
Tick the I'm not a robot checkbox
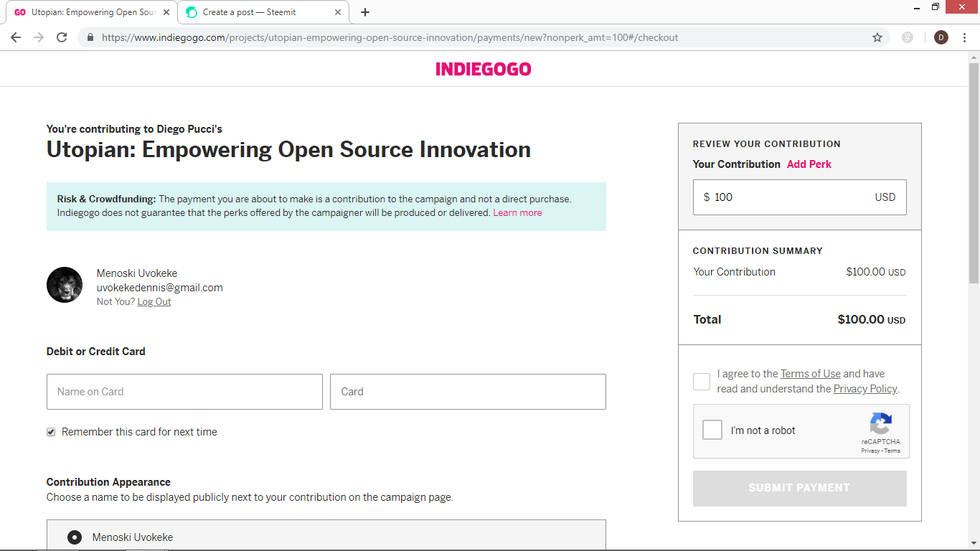[x=712, y=430]
